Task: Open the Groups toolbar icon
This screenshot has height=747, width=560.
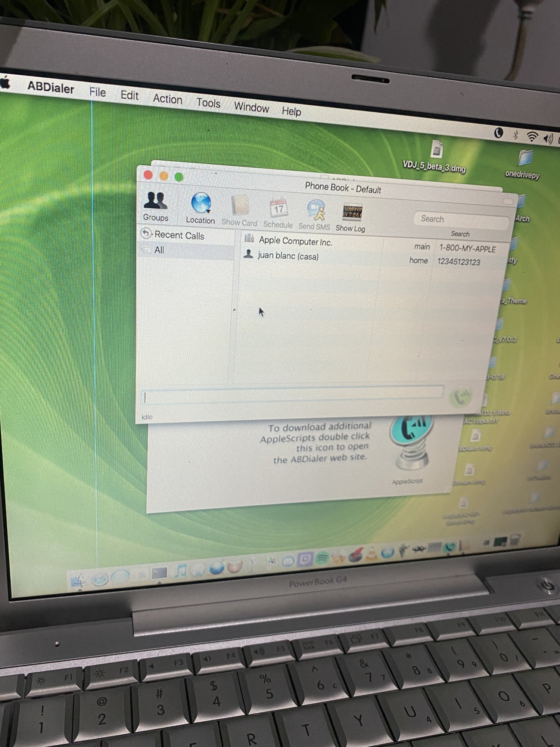Action: [156, 206]
